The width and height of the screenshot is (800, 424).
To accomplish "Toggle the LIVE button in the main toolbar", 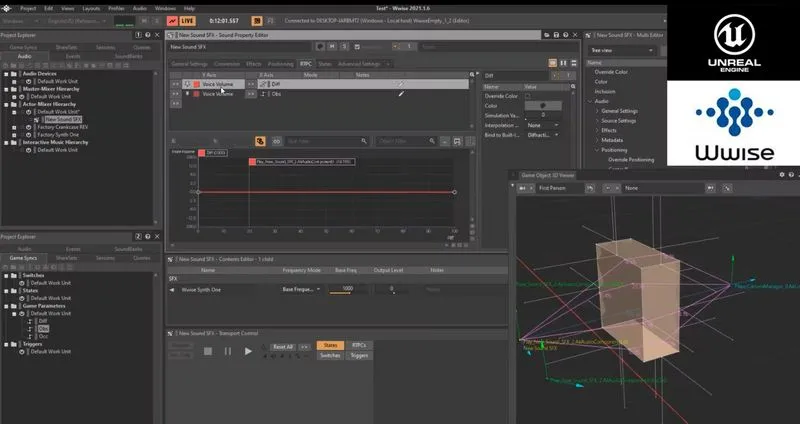I will pos(187,21).
